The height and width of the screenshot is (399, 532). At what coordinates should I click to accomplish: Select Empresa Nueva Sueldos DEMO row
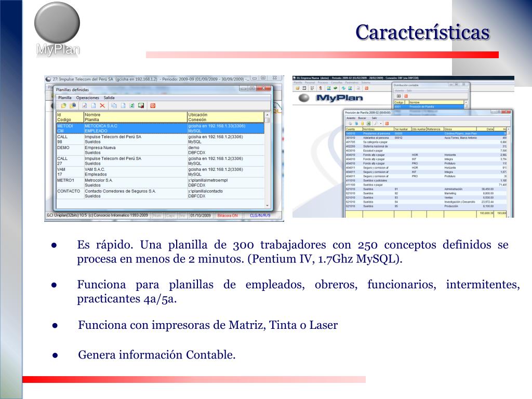point(160,150)
